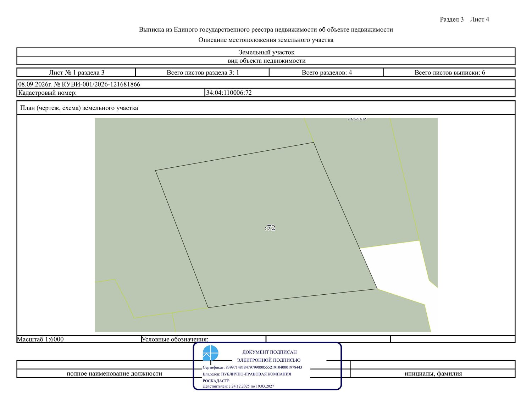Click the partially visible ':1045' neighbor parcel label

[357, 119]
